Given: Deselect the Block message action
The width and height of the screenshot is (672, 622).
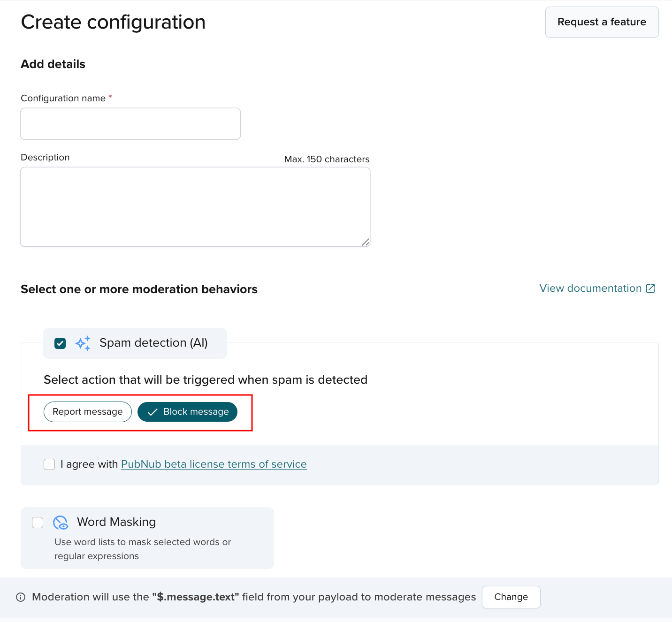Looking at the screenshot, I should [x=187, y=411].
